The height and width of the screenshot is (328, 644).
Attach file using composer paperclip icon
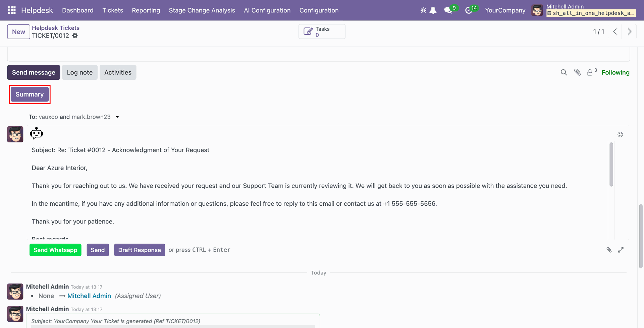pyautogui.click(x=609, y=250)
